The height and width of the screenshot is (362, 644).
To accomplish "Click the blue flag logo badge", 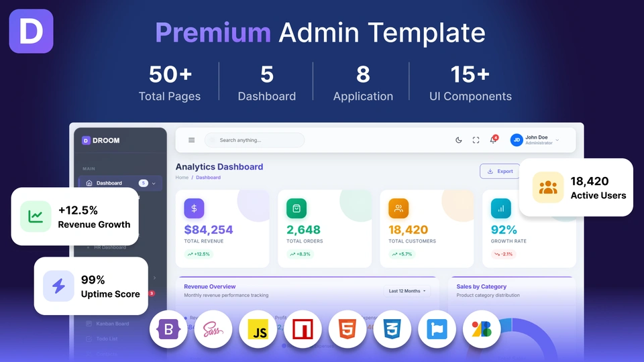I will coord(437,329).
